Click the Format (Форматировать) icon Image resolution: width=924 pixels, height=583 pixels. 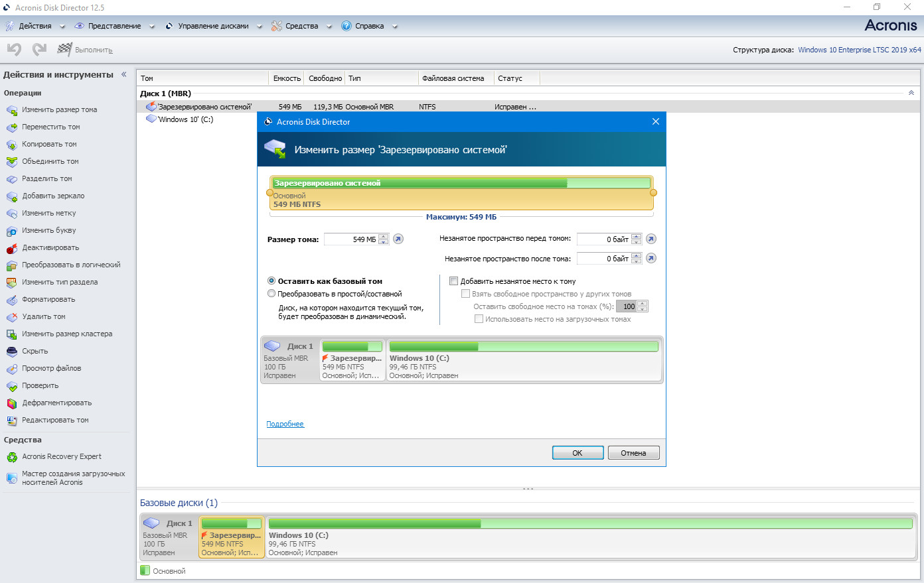coord(11,300)
